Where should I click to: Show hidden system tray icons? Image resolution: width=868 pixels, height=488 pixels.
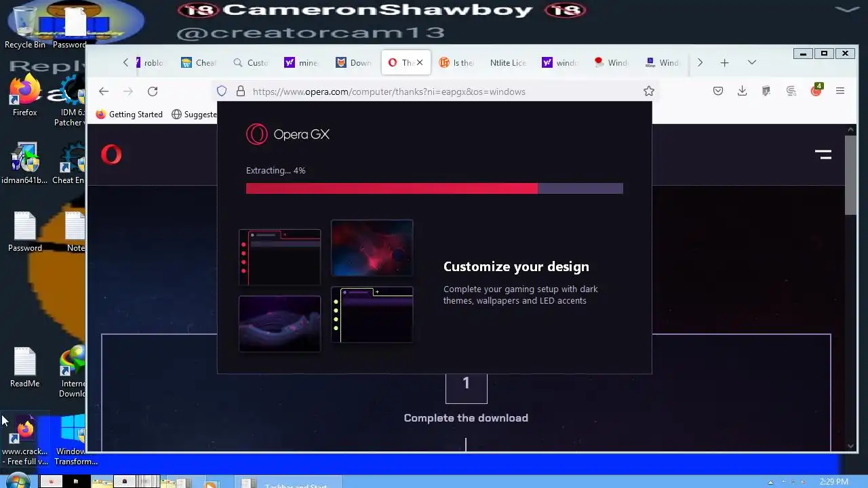pyautogui.click(x=770, y=482)
